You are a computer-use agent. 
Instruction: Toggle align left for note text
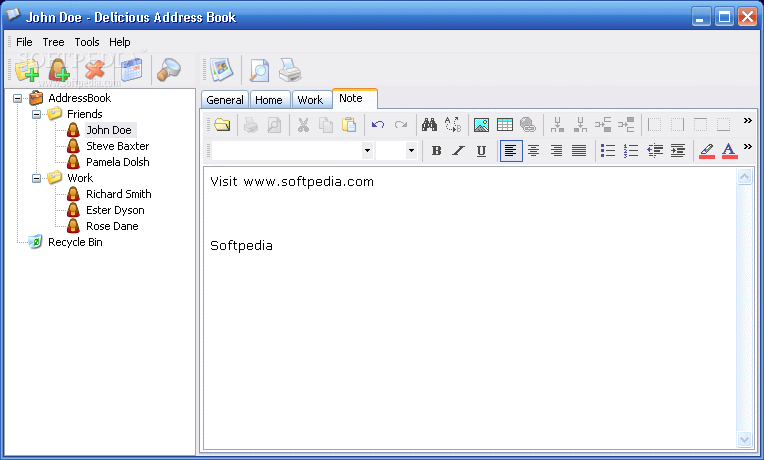point(511,151)
